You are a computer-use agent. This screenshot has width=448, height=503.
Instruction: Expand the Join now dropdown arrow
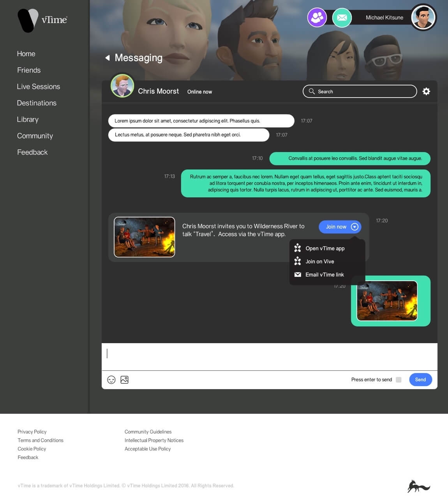tap(355, 227)
